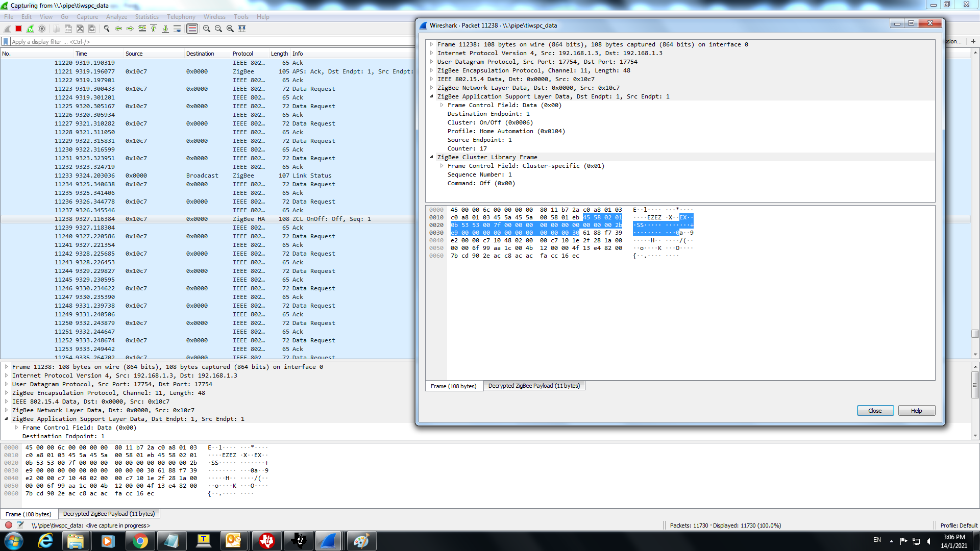The height and width of the screenshot is (551, 980).
Task: Click the packet list vertical scrollbar thumb
Action: pyautogui.click(x=975, y=334)
